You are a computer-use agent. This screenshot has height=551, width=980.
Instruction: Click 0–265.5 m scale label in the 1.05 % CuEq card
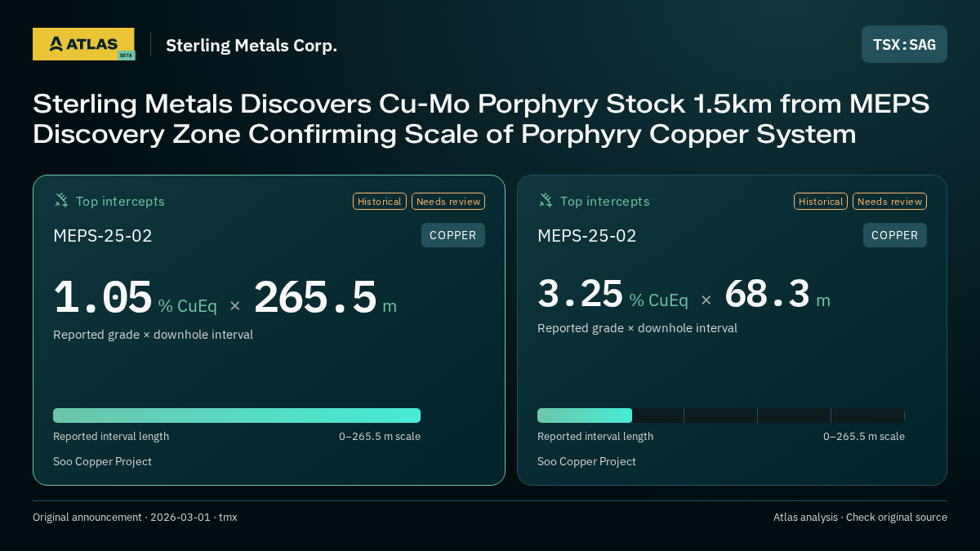[380, 436]
